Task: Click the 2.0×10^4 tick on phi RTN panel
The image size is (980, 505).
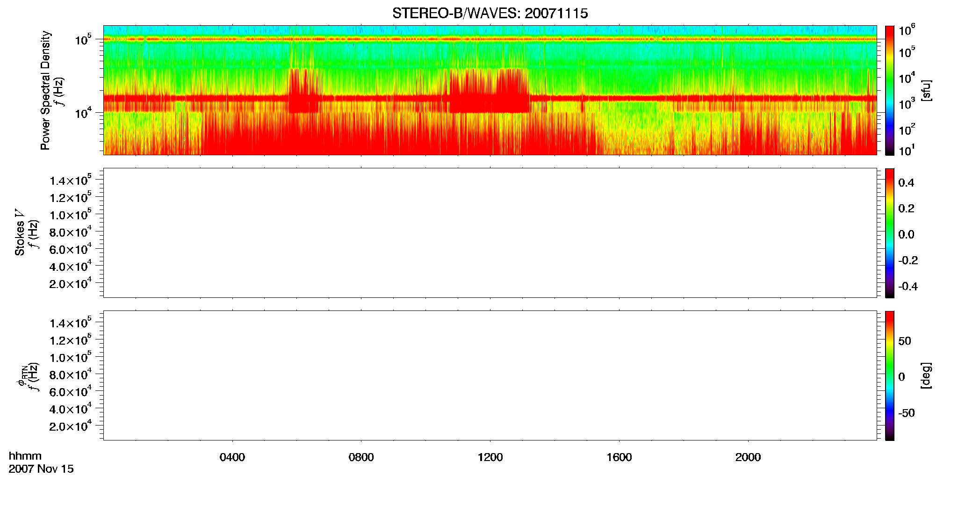Action: pyautogui.click(x=71, y=426)
